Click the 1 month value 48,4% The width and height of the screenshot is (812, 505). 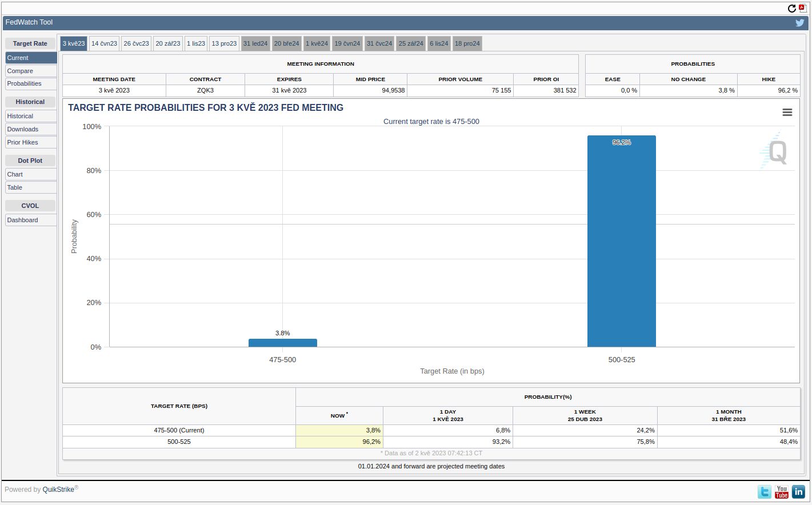pos(789,442)
